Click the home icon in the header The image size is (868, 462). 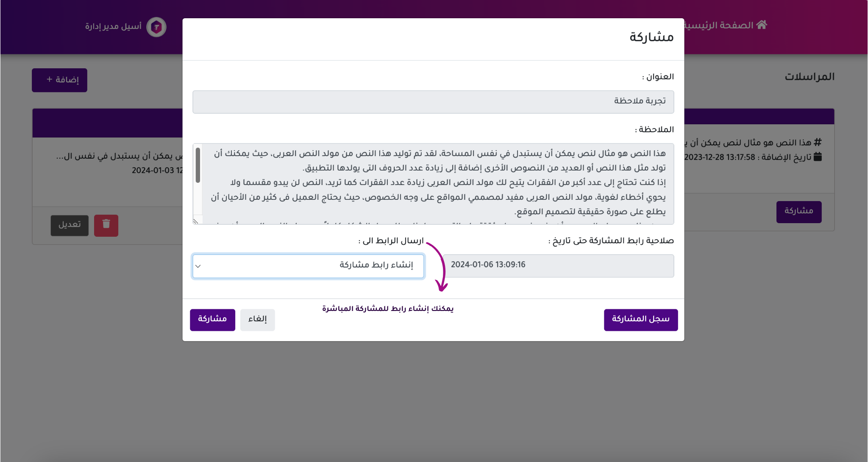762,25
